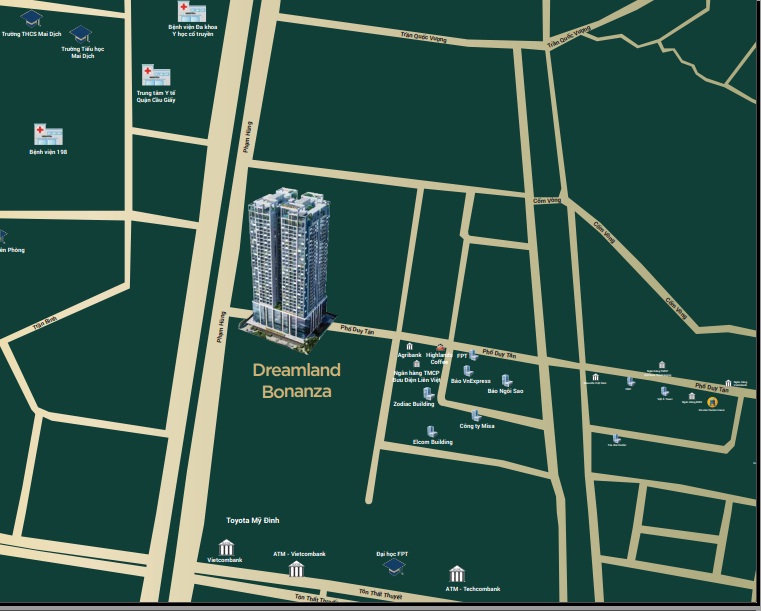The image size is (761, 611).
Task: Click the Bưu Điện Liên Việt bank icon
Action: pos(416,364)
